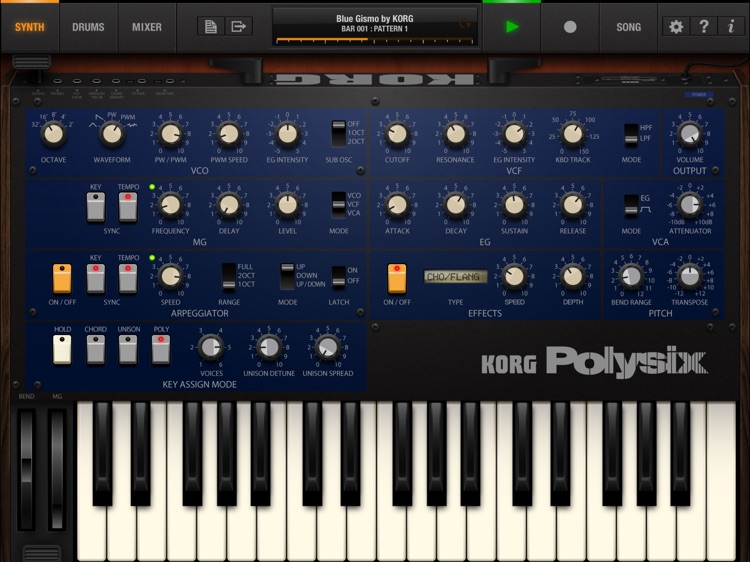The height and width of the screenshot is (562, 750).
Task: Open settings via the gear icon
Action: [x=676, y=26]
